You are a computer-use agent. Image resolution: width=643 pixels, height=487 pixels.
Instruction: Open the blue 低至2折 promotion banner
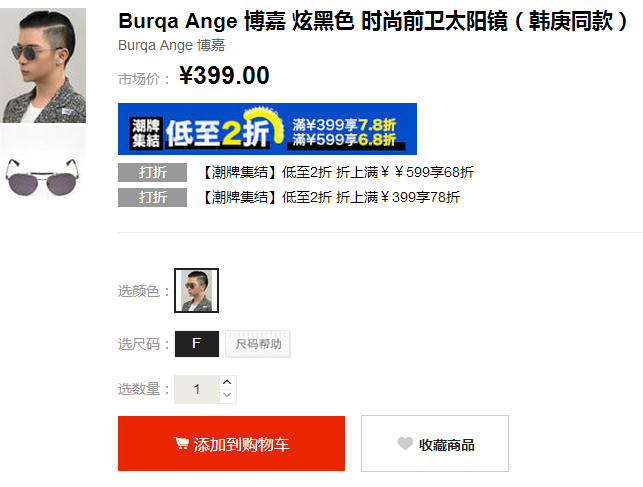click(267, 129)
